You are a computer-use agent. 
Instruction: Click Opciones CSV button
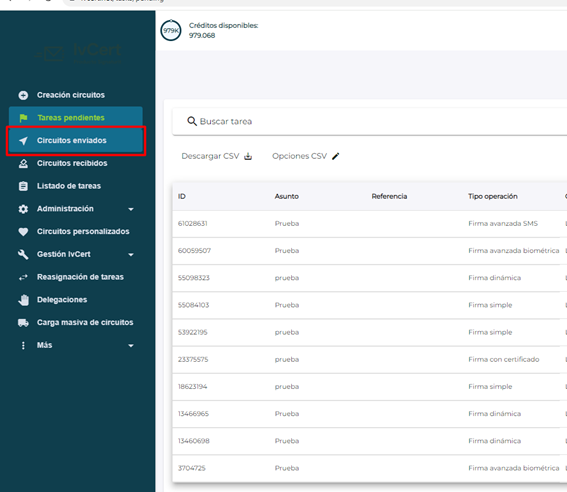[x=306, y=156]
